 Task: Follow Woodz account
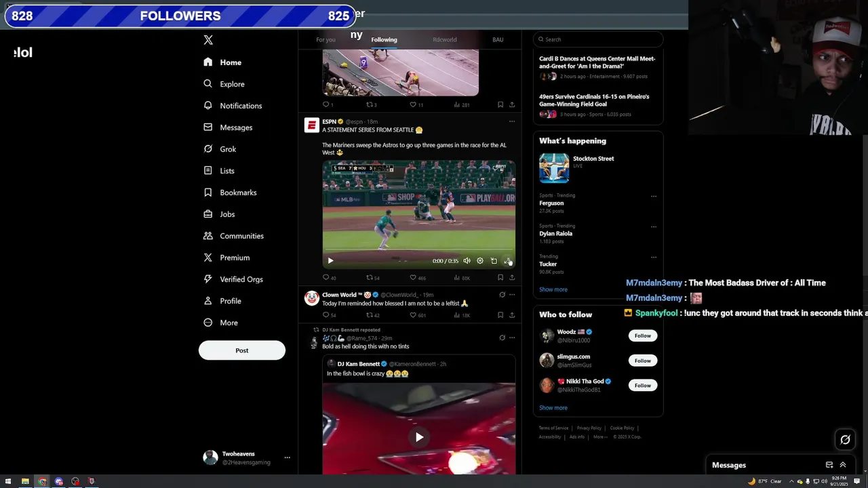pos(643,335)
